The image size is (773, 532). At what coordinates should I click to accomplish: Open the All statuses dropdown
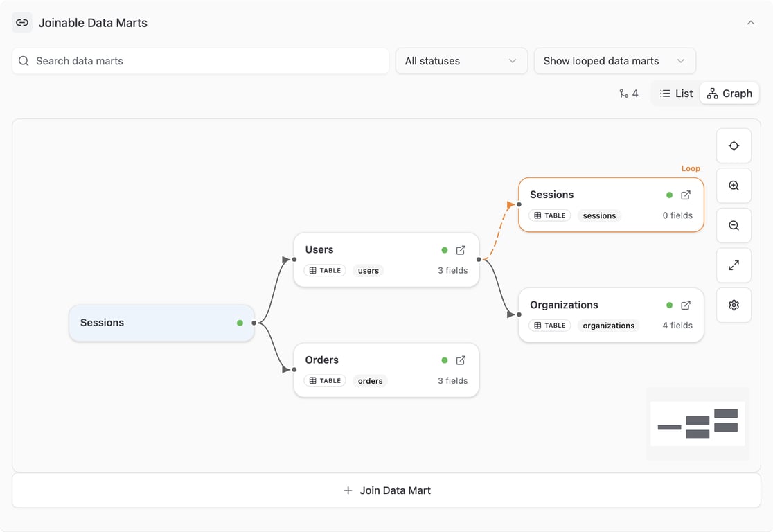pyautogui.click(x=461, y=61)
